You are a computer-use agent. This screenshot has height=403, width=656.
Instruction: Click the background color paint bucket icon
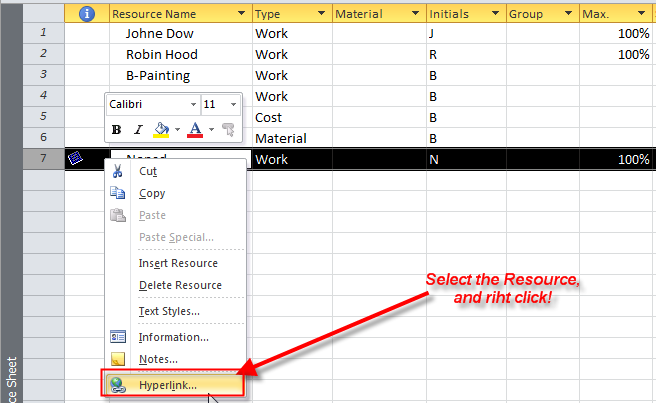coord(162,129)
